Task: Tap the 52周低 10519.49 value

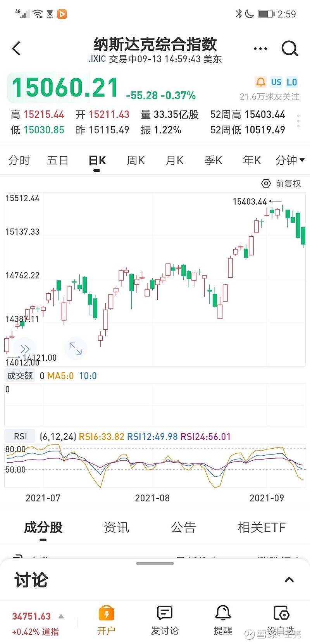Action: [x=248, y=130]
